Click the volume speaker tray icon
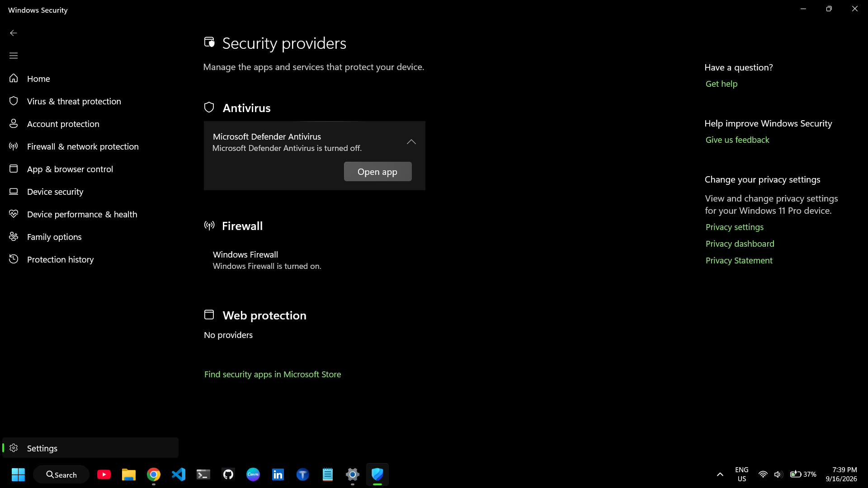This screenshot has width=868, height=488. tap(778, 474)
